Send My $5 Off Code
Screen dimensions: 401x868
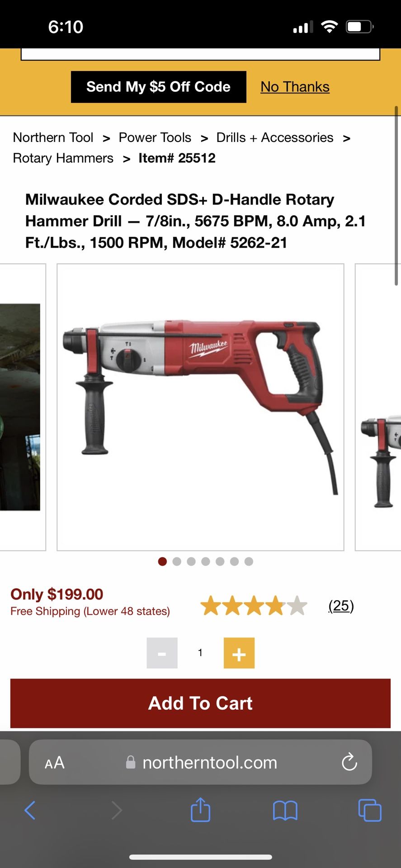pyautogui.click(x=159, y=87)
